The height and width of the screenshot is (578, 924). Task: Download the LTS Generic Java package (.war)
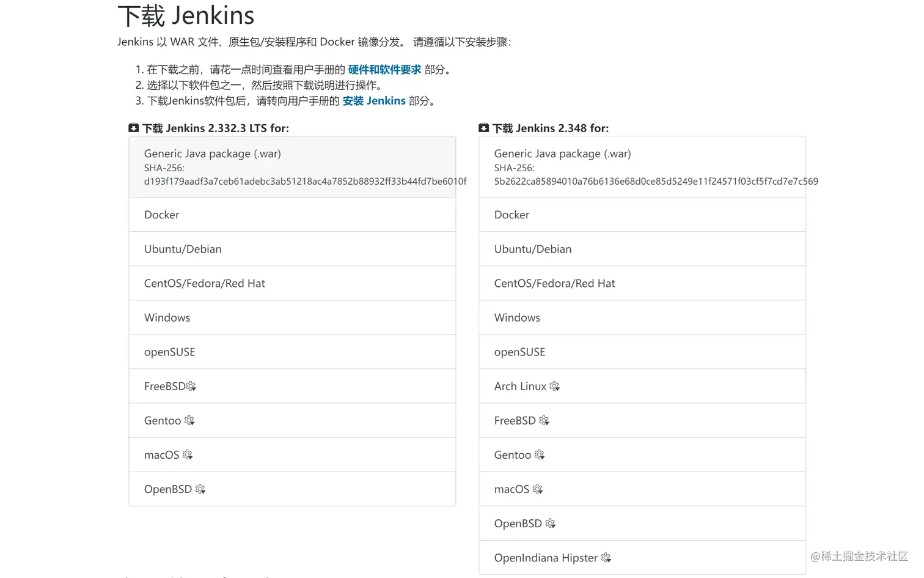click(292, 167)
